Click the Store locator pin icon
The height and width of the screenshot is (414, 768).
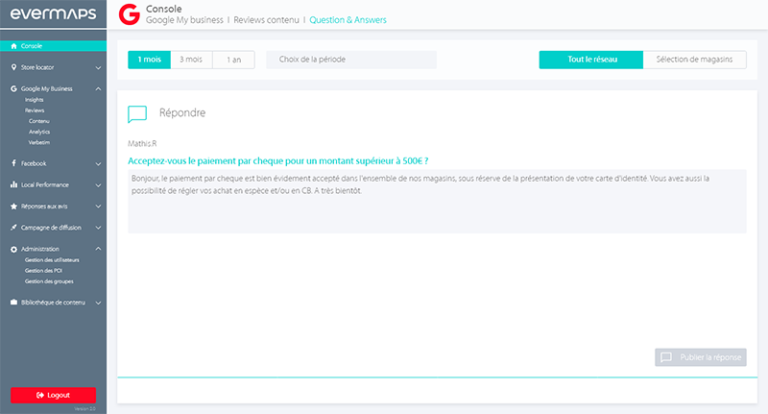(x=14, y=68)
